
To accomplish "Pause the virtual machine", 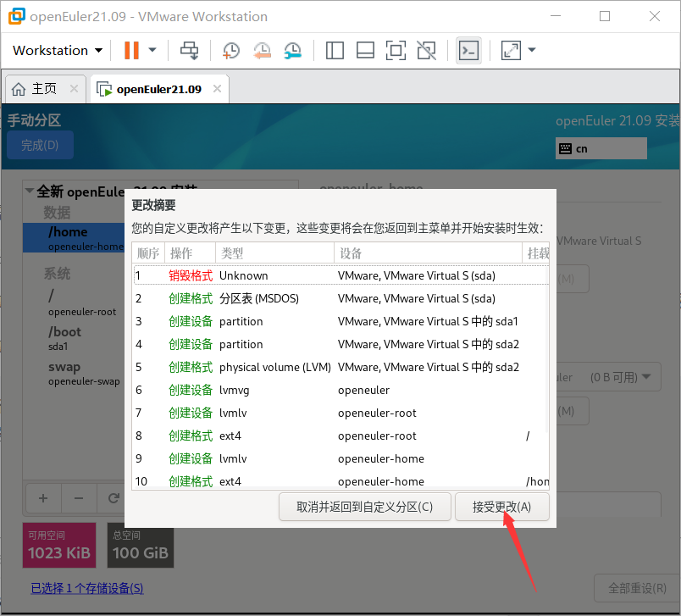I will point(131,50).
